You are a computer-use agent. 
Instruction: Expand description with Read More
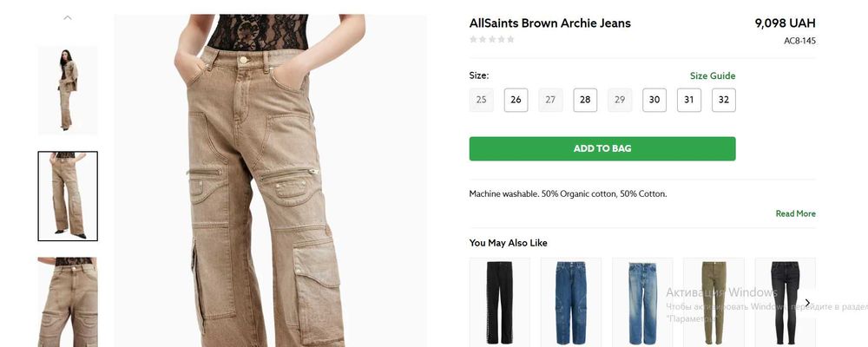click(x=795, y=213)
